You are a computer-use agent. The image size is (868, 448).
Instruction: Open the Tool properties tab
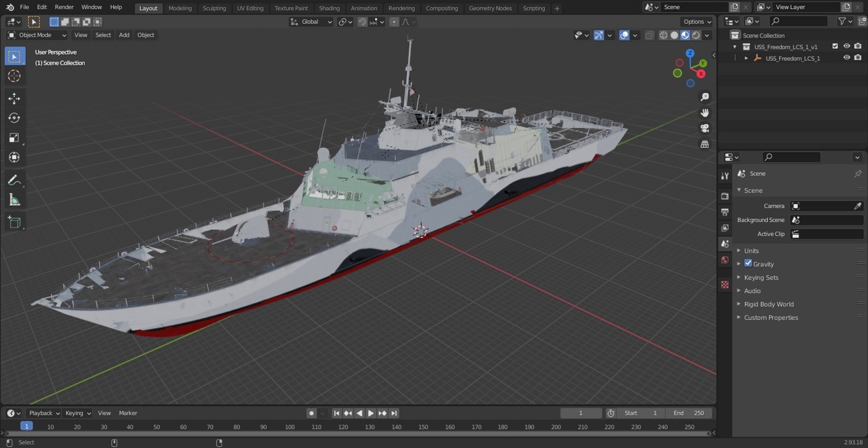click(x=725, y=176)
